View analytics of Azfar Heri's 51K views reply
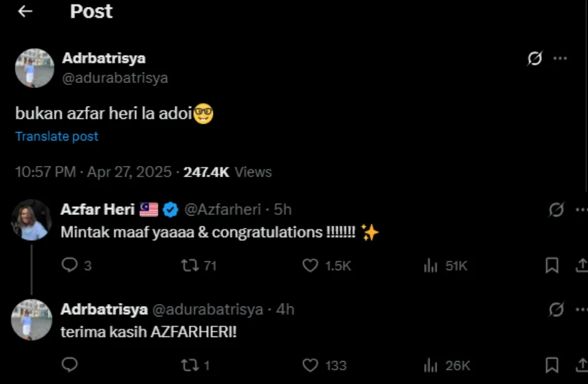Screen dimensions: 588x384 pos(431,266)
